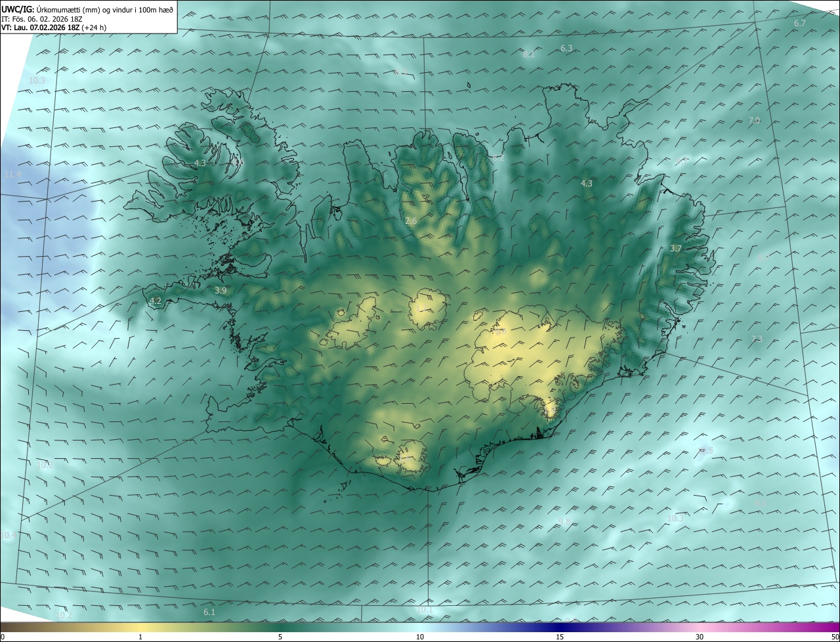The height and width of the screenshot is (642, 840).
Task: Click the pale yellow segment of the color scale
Action: point(140,628)
